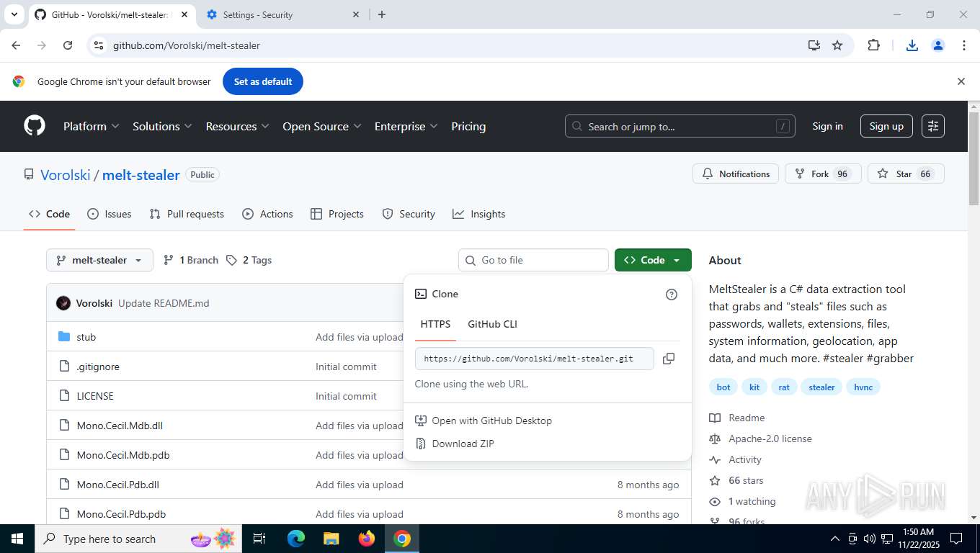Select the clone URL text field
The image size is (980, 553).
tap(534, 359)
